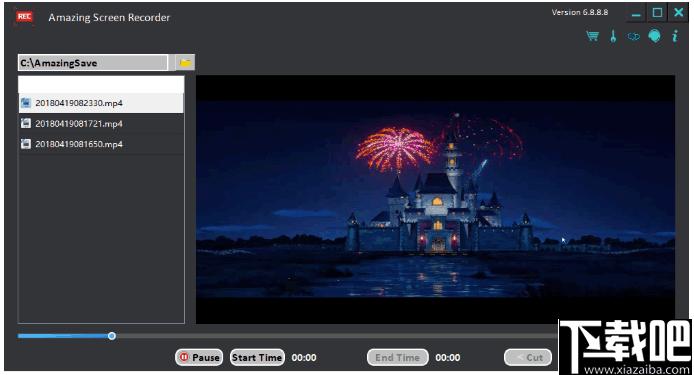The image size is (694, 375).
Task: Browse save folder with yellow folder icon
Action: click(185, 63)
